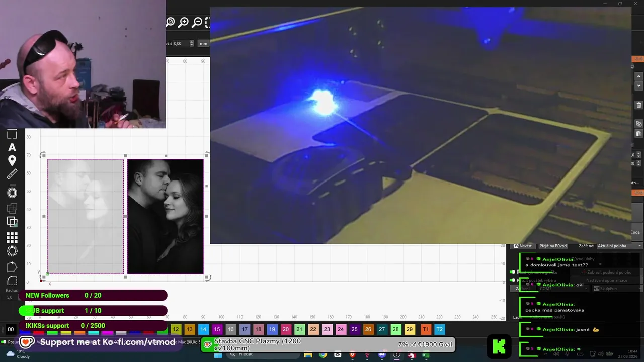Click the up arrow in right panel
The width and height of the screenshot is (644, 362).
coord(639,76)
